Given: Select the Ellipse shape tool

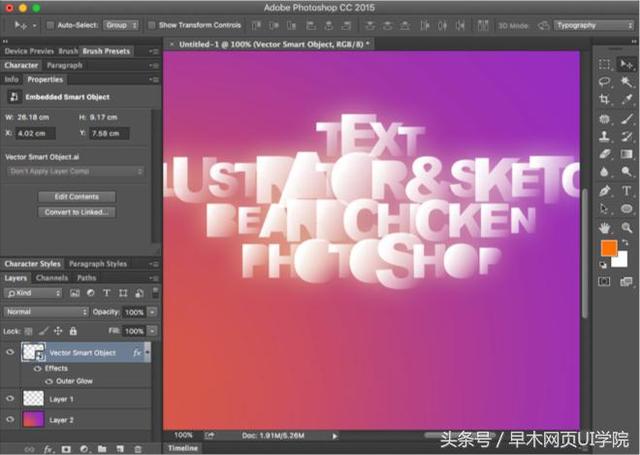Looking at the screenshot, I should [x=627, y=209].
